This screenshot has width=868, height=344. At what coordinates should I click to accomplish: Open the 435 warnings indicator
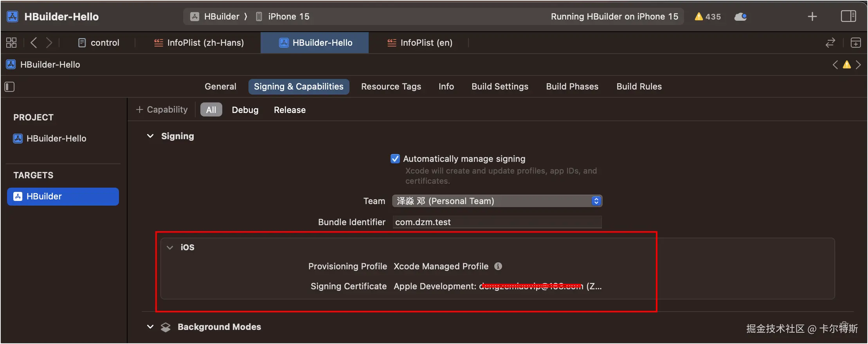[708, 16]
